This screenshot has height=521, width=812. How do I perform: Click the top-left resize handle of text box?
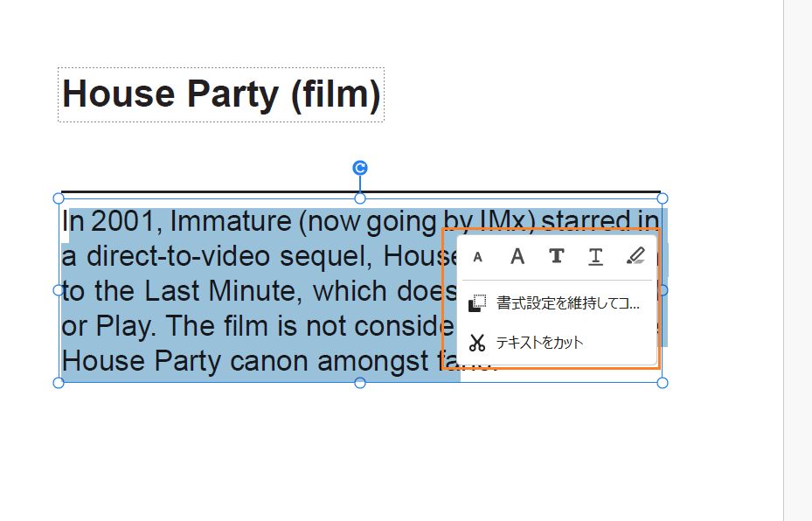click(59, 198)
